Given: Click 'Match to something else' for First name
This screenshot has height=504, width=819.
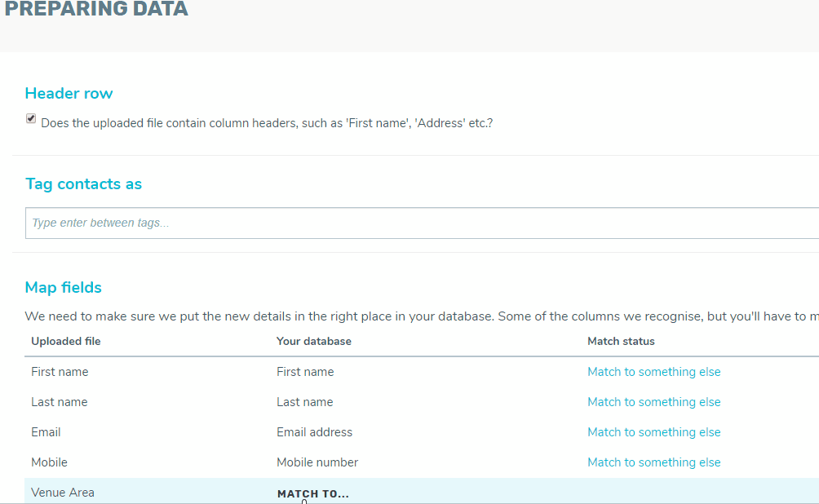Looking at the screenshot, I should 654,372.
